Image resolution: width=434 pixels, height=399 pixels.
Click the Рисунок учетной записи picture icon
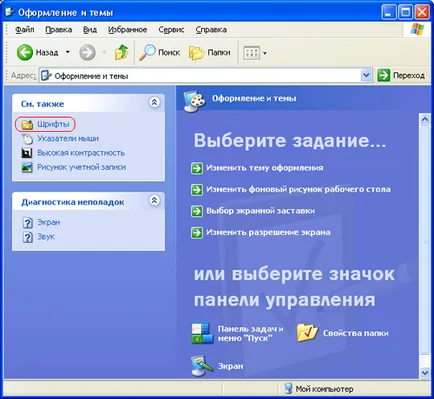click(27, 167)
